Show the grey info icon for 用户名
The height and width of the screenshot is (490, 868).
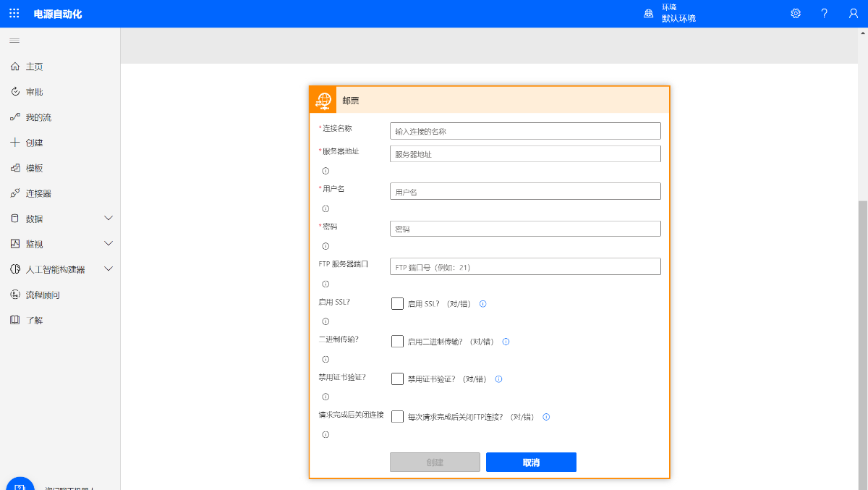pos(325,208)
